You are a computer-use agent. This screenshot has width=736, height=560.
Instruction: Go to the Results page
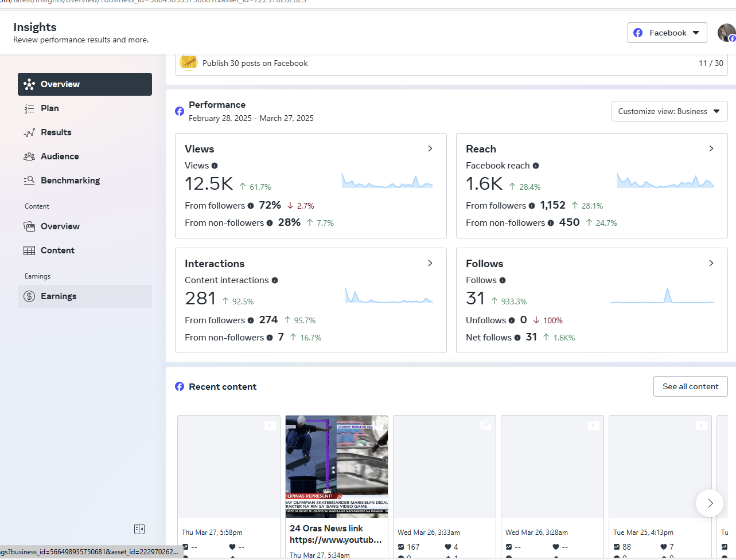click(x=85, y=132)
